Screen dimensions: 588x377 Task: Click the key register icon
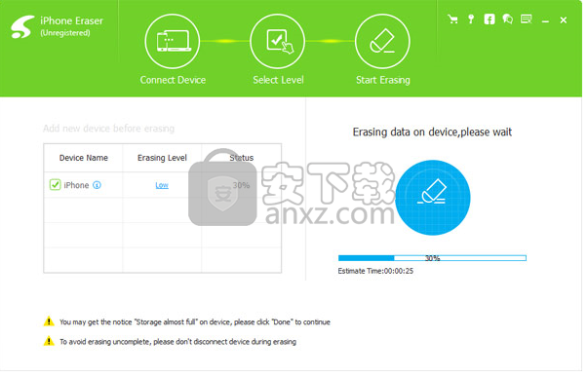[x=471, y=19]
